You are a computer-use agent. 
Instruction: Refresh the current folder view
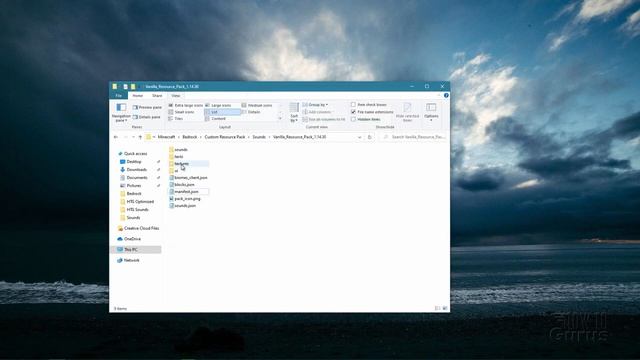point(369,137)
